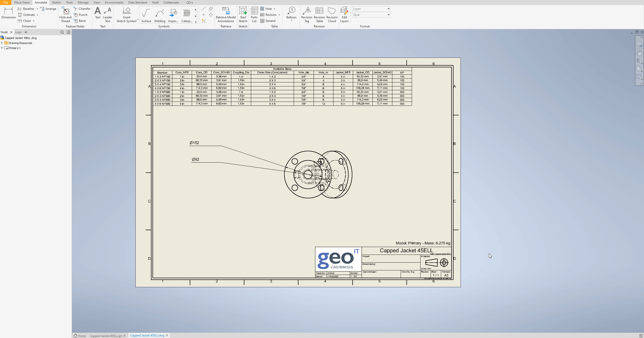This screenshot has height=338, width=644.
Task: Select the Ø152 diameter dimension text
Action: click(194, 143)
